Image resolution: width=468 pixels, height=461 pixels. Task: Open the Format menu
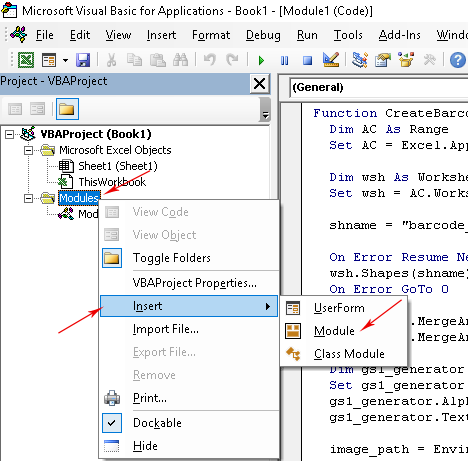[211, 35]
